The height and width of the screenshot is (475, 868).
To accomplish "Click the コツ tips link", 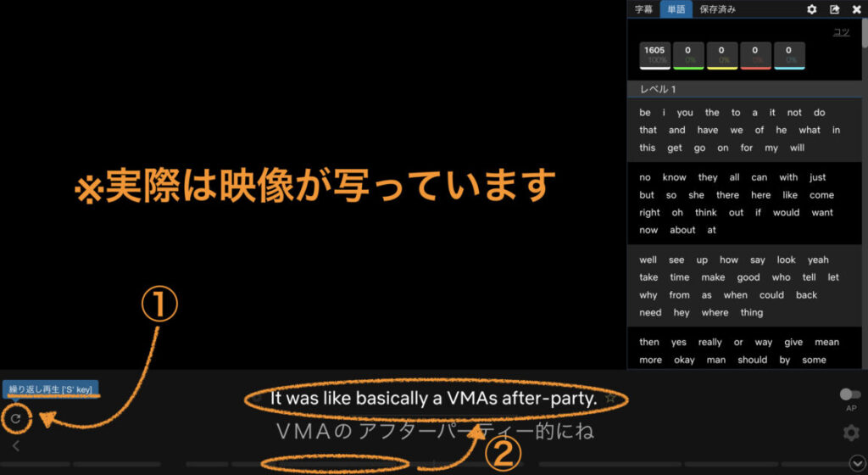I will point(841,32).
